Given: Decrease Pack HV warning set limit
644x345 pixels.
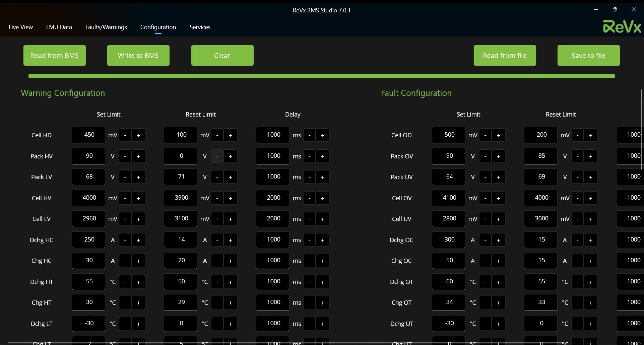Looking at the screenshot, I should (x=125, y=156).
